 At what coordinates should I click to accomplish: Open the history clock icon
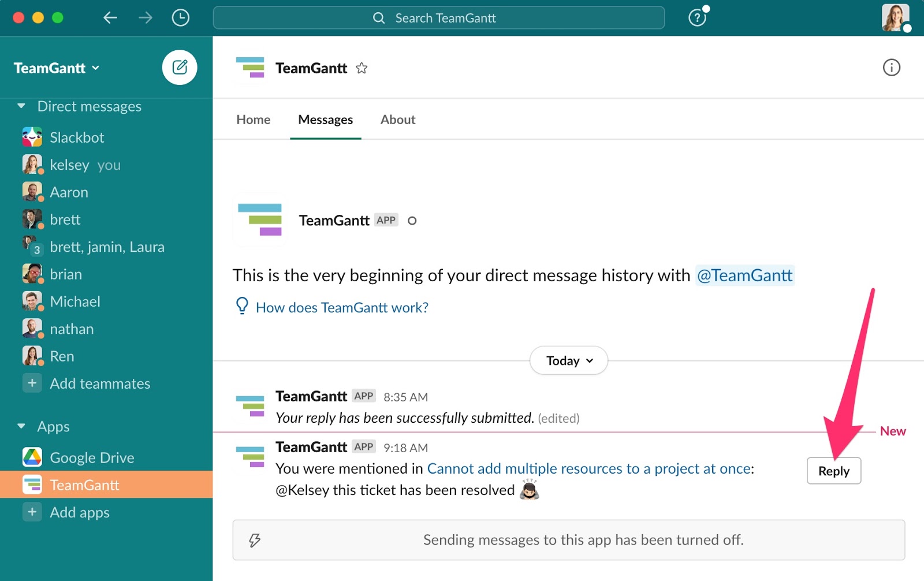[x=180, y=18]
